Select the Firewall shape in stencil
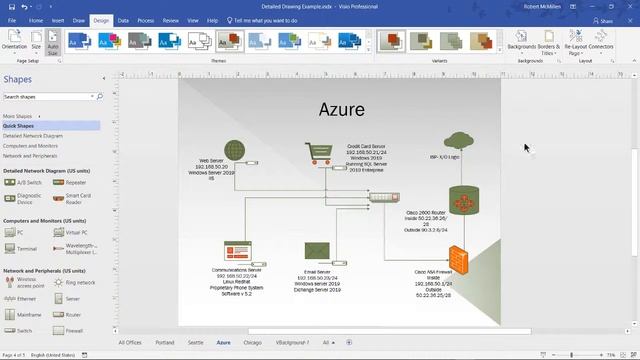Screen dimensions: 640x360 [68, 331]
